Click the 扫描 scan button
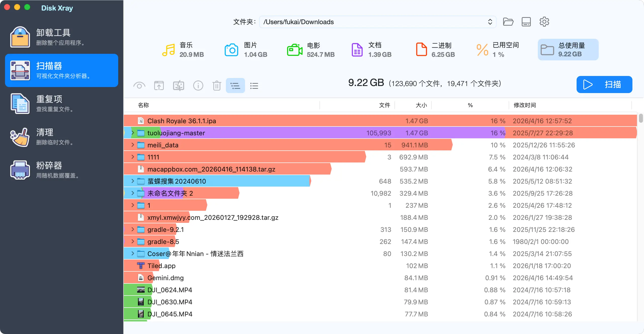The height and width of the screenshot is (334, 644). (x=604, y=85)
